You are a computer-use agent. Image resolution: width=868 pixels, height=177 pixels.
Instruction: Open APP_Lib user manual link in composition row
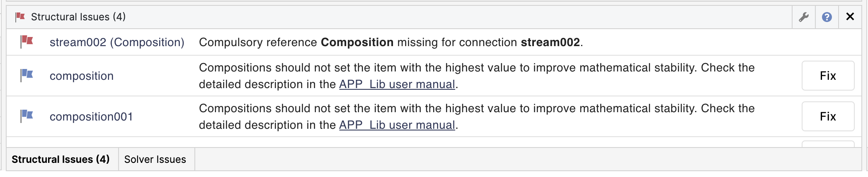tap(397, 84)
